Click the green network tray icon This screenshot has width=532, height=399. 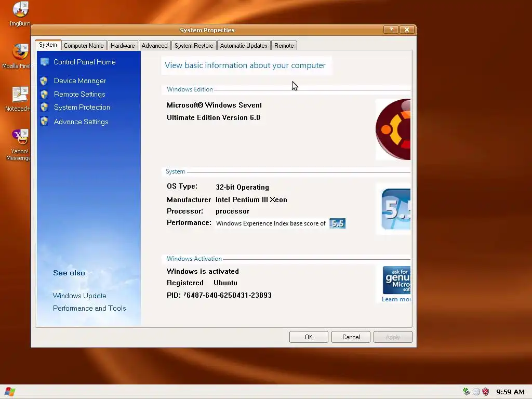tap(467, 392)
